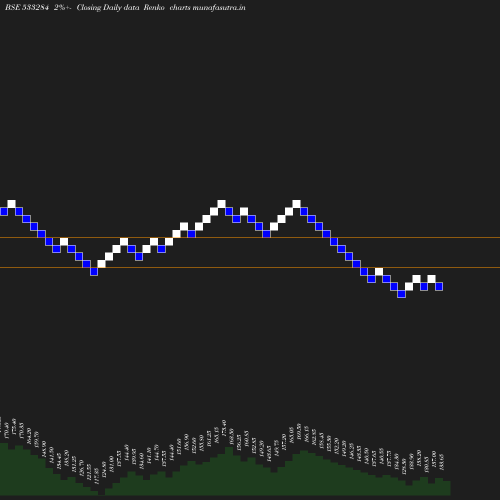Select the upper orange horizontal level line
Viewport: 500px width, 500px height.
pyautogui.click(x=250, y=238)
